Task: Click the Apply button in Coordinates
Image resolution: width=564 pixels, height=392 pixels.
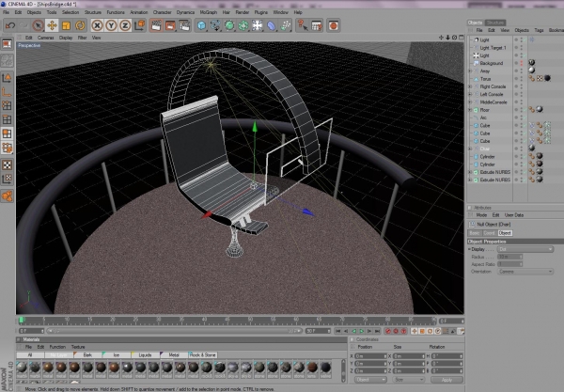Action: [x=446, y=380]
